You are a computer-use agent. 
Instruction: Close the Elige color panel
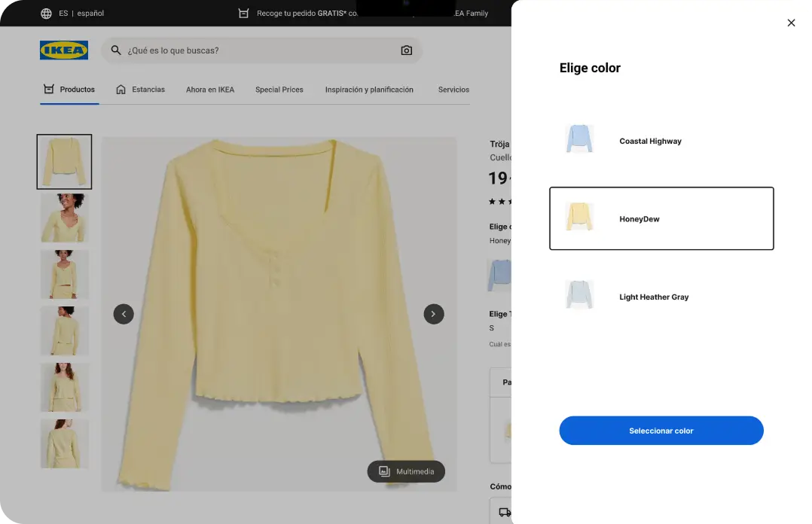[791, 23]
